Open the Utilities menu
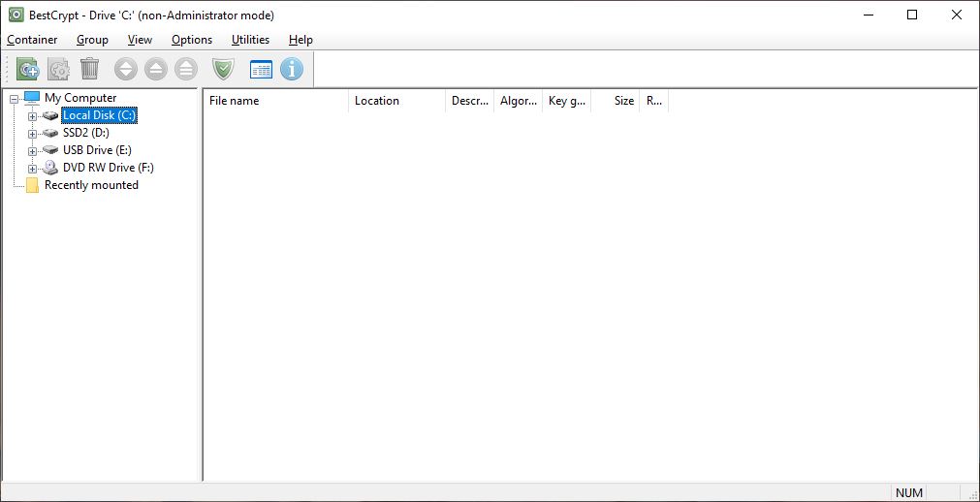The height and width of the screenshot is (502, 980). coord(250,40)
